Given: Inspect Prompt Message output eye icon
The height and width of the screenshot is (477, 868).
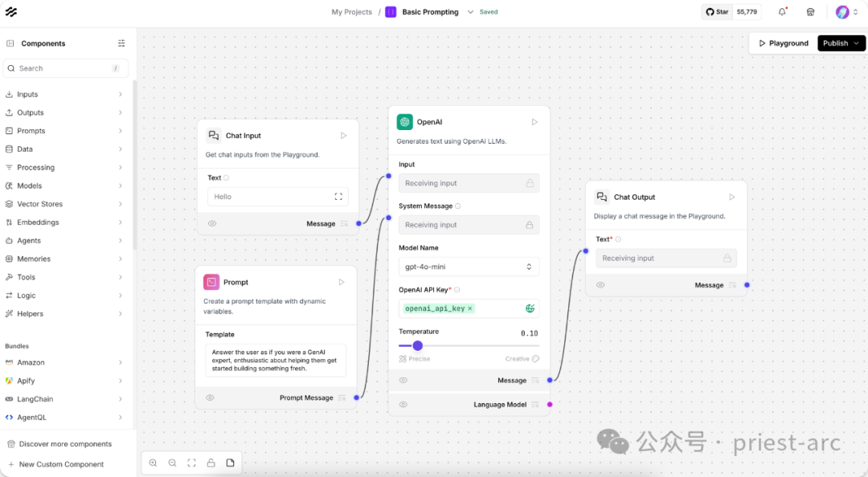Looking at the screenshot, I should tap(210, 397).
